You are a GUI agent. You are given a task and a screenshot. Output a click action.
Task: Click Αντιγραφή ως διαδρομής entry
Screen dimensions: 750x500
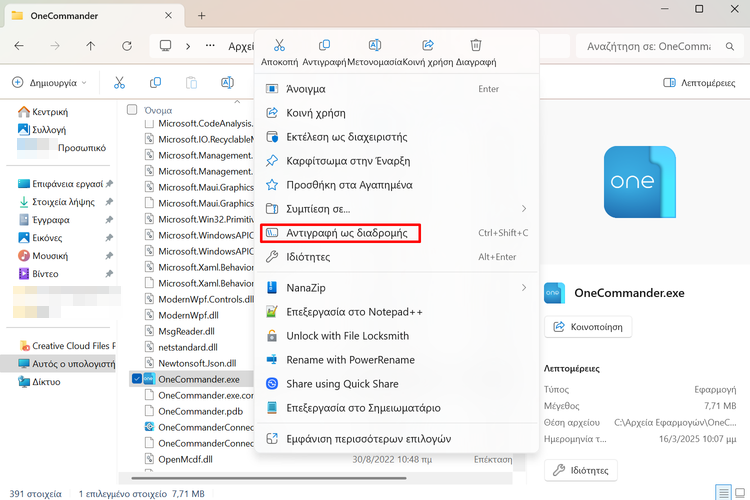(x=397, y=233)
